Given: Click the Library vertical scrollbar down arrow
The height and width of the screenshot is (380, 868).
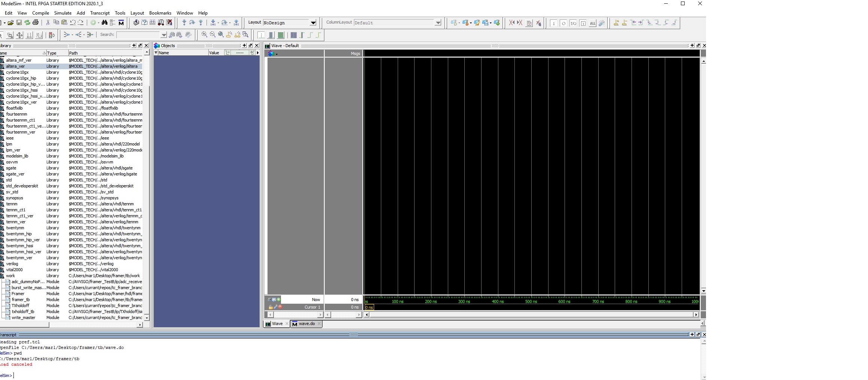Looking at the screenshot, I should click(x=147, y=318).
